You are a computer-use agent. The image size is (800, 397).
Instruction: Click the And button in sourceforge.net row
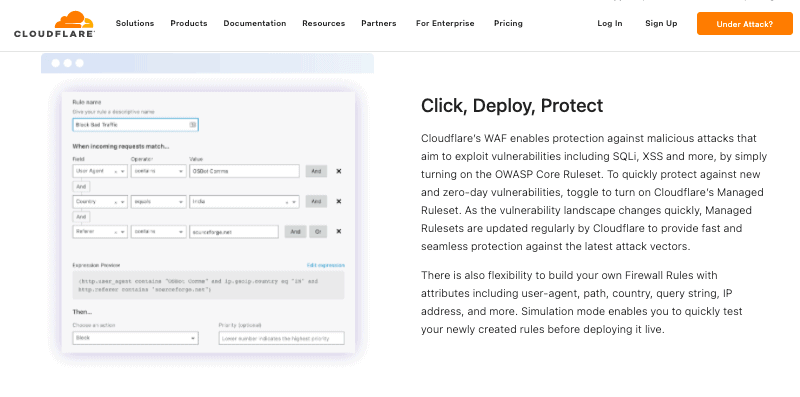coord(295,232)
